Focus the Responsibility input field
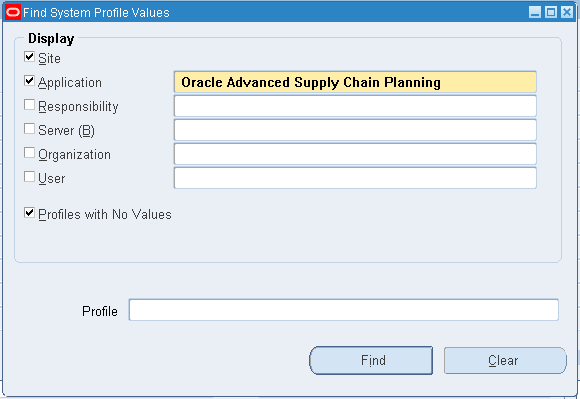 (355, 106)
